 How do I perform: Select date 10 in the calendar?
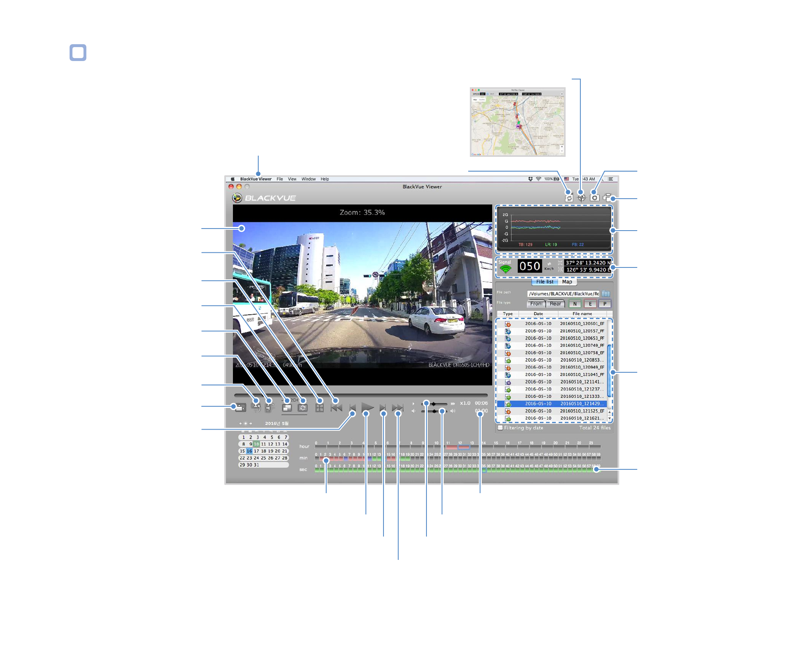pyautogui.click(x=256, y=444)
